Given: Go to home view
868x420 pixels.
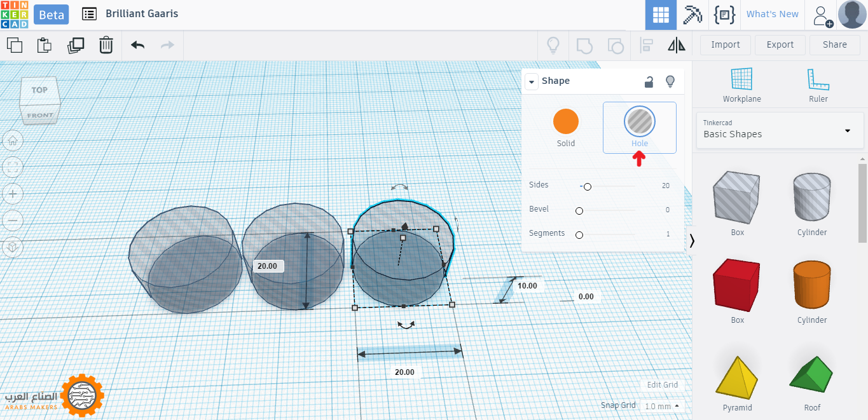Looking at the screenshot, I should 13,140.
